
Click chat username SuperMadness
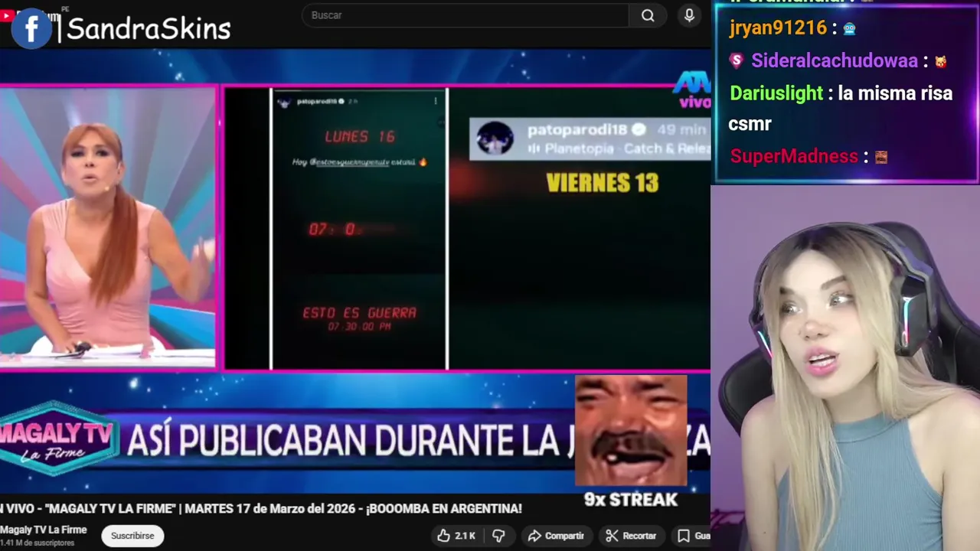794,156
